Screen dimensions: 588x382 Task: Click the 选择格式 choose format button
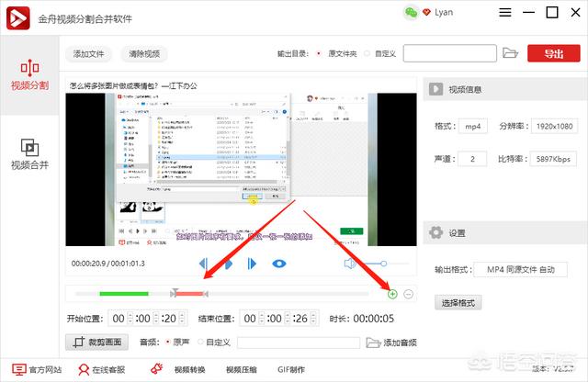458,302
